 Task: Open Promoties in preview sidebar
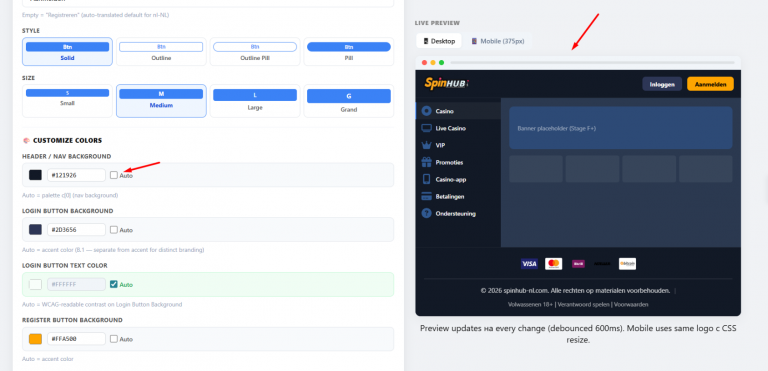pos(458,162)
